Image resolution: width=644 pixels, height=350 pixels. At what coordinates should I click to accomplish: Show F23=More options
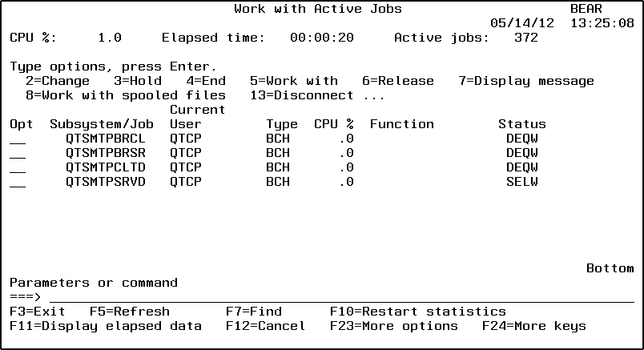[x=394, y=326]
